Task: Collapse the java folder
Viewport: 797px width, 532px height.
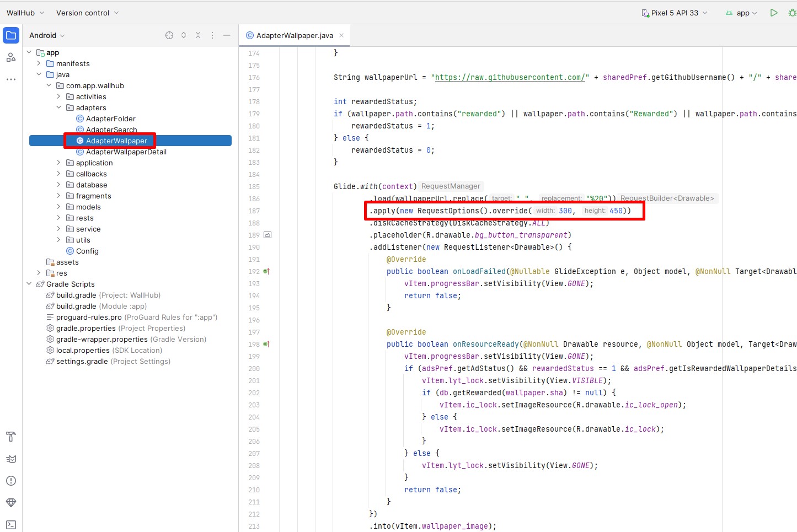Action: pos(39,74)
